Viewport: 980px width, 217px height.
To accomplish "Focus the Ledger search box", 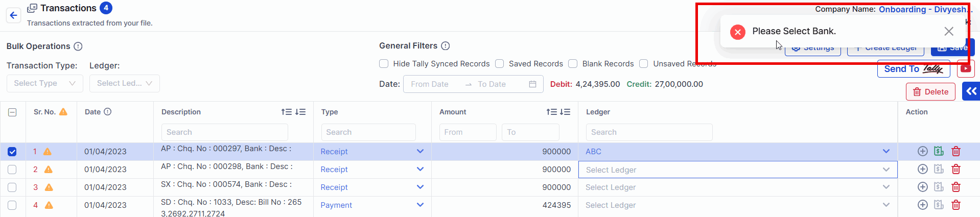I will pyautogui.click(x=649, y=132).
